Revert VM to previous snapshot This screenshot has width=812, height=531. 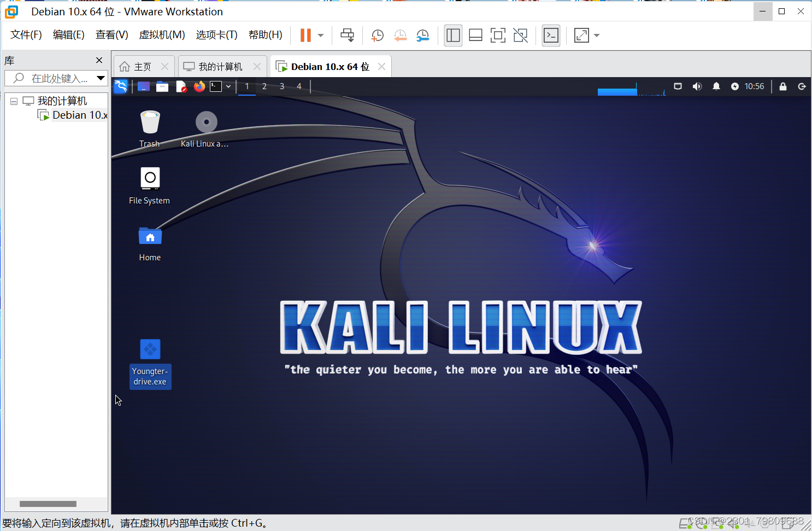coord(400,36)
